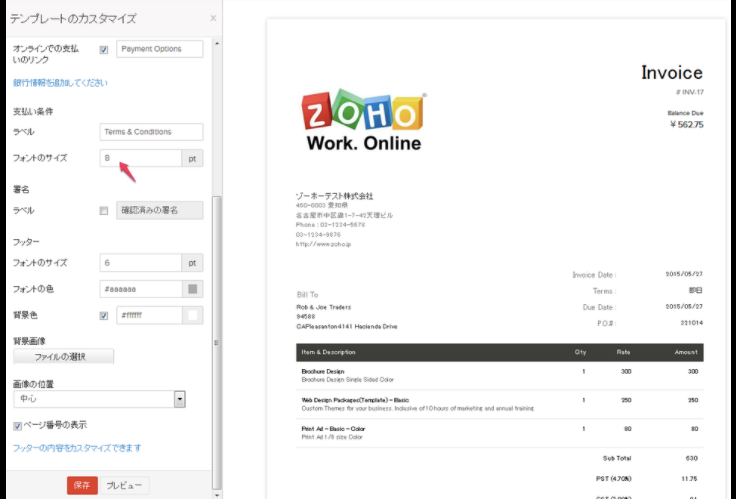Click the Bill To heading
The image size is (736, 499).
(307, 295)
